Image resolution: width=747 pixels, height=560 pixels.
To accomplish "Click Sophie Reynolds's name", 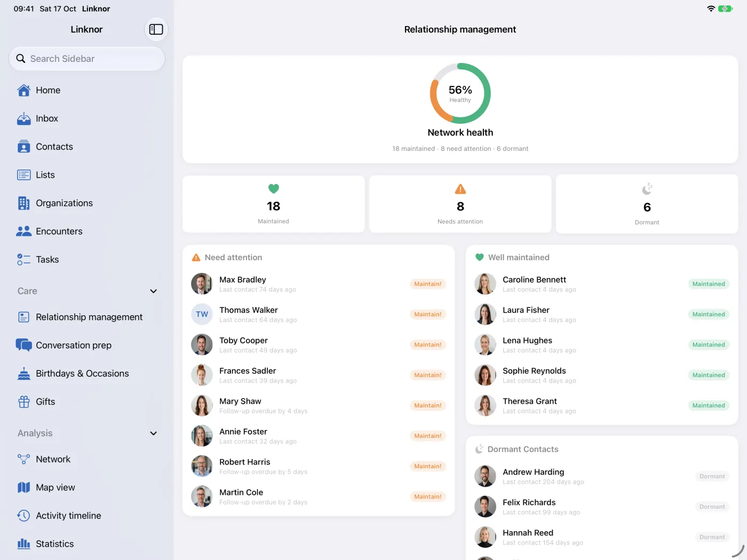I will tap(534, 371).
